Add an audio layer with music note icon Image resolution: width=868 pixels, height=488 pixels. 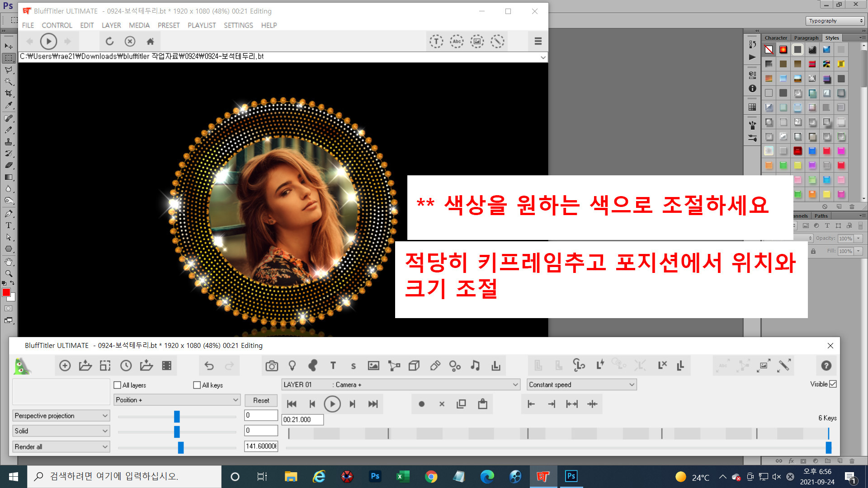pos(475,366)
